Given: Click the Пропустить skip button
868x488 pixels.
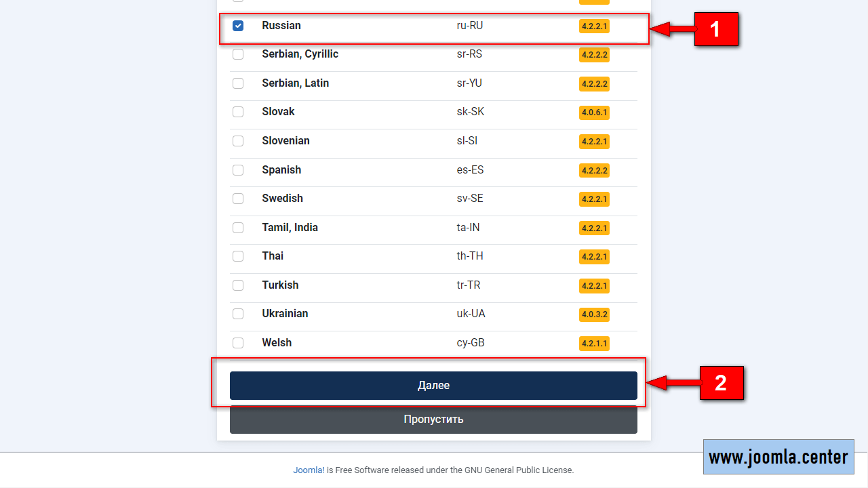Looking at the screenshot, I should click(433, 420).
